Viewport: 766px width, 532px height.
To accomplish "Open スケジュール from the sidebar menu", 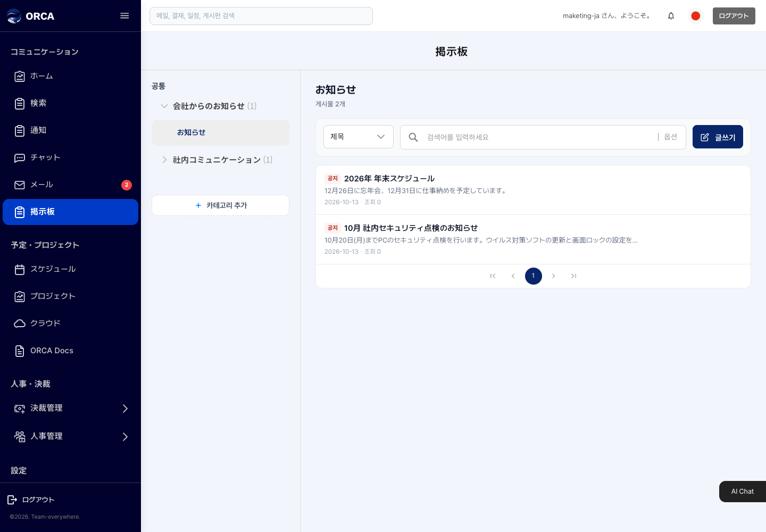I will (70, 269).
